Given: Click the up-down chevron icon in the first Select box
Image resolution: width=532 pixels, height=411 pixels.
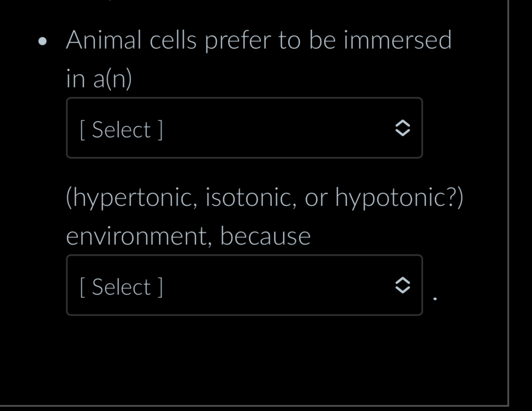Looking at the screenshot, I should coord(401,128).
